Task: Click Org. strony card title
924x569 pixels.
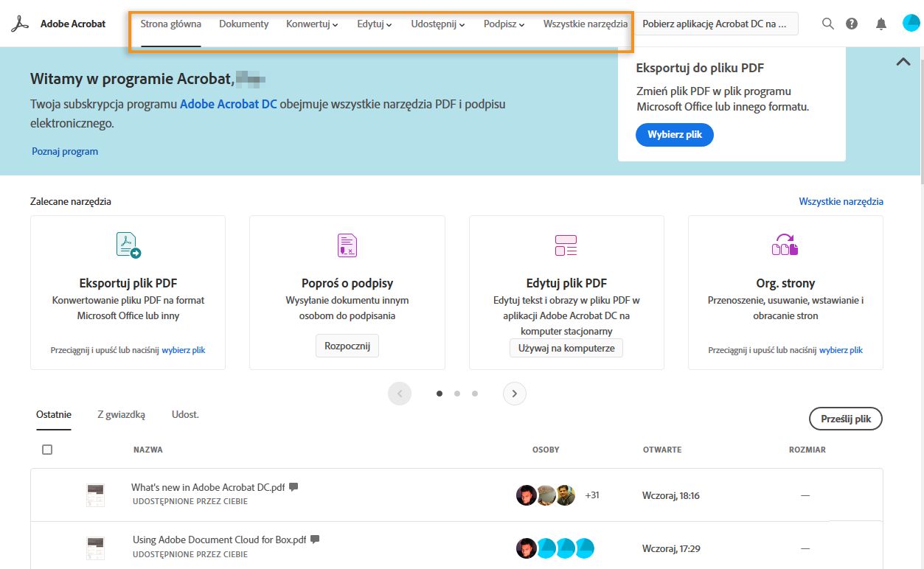Action: (x=785, y=283)
